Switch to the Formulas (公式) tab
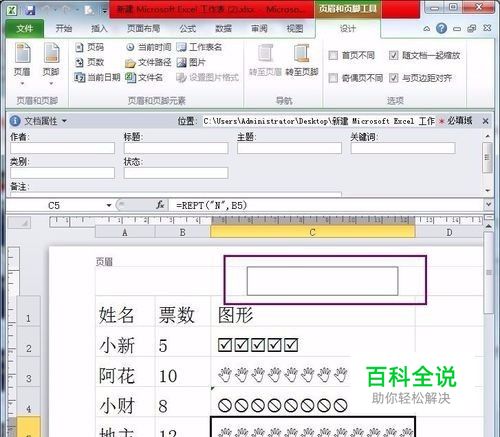 click(188, 29)
